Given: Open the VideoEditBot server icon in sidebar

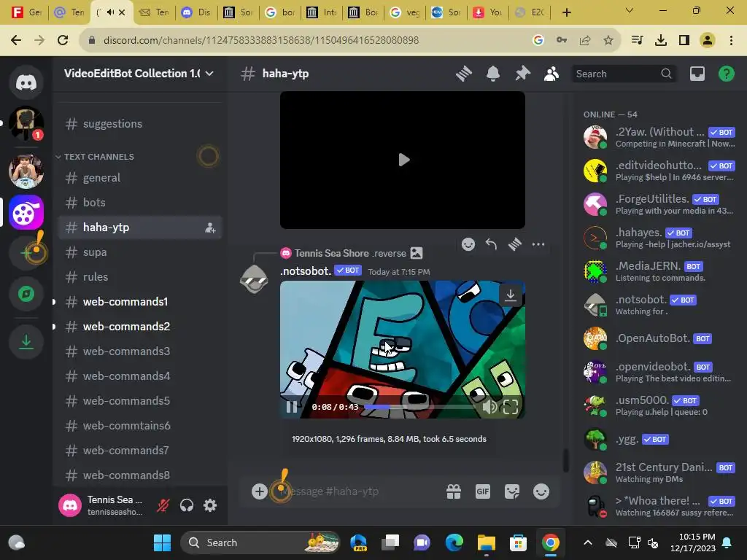Looking at the screenshot, I should pos(26,212).
